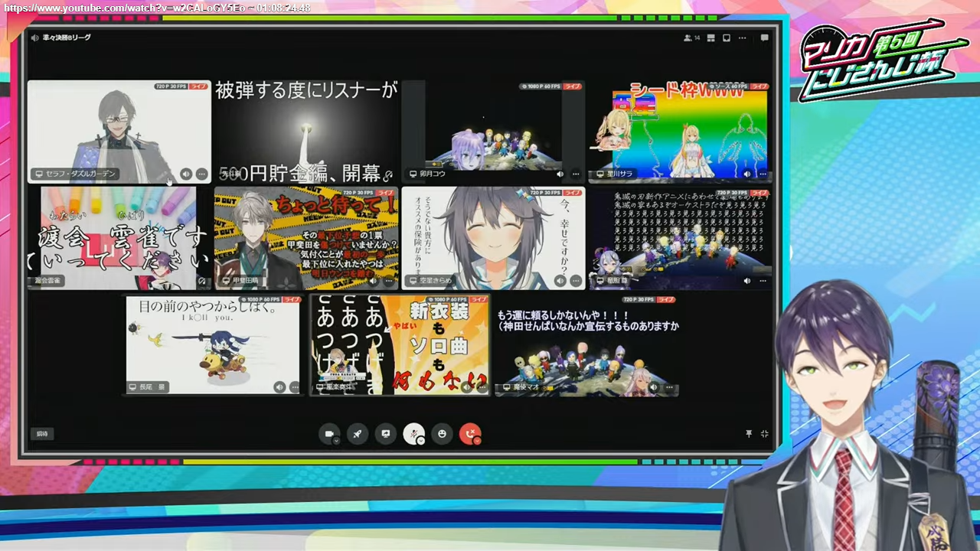Click the 星川サラ name label
980x551 pixels.
(615, 174)
